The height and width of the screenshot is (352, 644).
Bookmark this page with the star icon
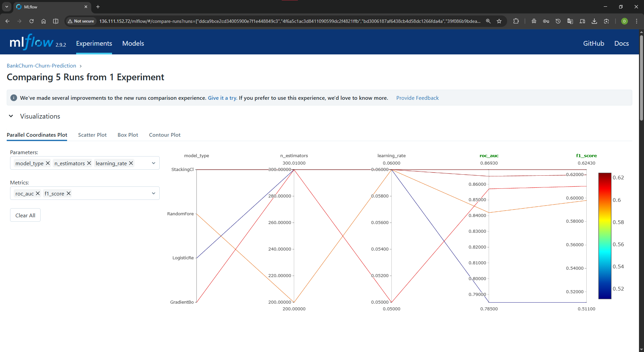tap(499, 21)
